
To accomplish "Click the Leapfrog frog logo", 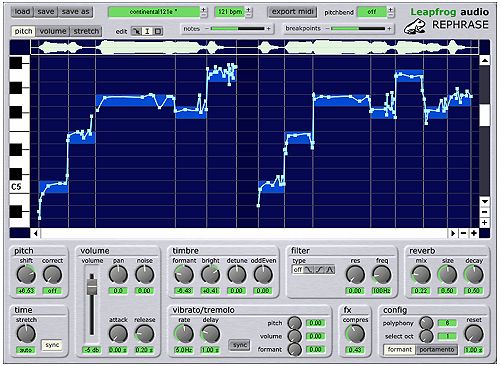I will click(x=415, y=26).
